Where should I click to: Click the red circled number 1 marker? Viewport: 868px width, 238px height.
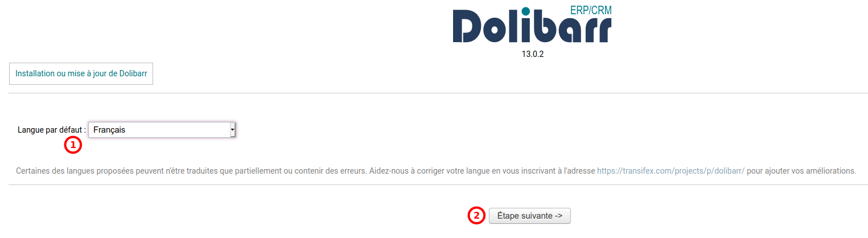(72, 145)
